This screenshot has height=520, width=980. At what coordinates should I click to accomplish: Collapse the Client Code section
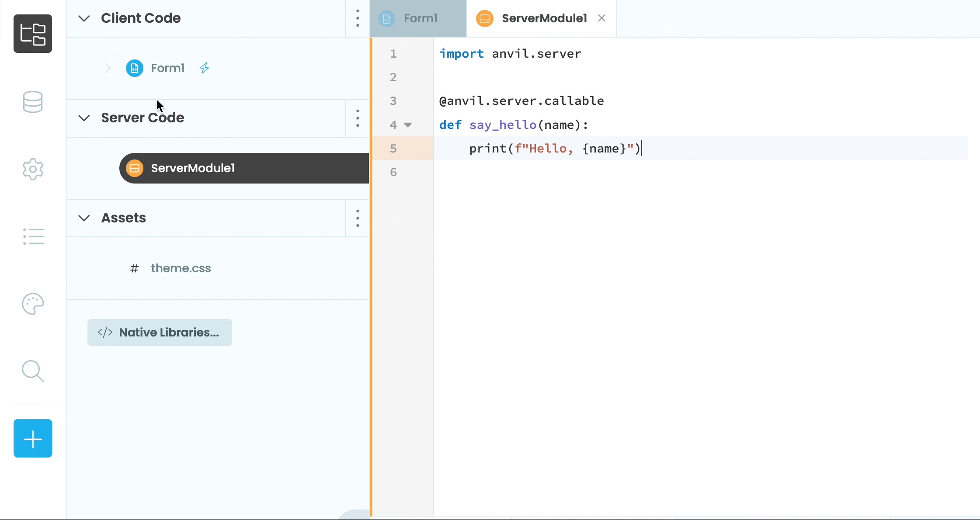[x=84, y=18]
